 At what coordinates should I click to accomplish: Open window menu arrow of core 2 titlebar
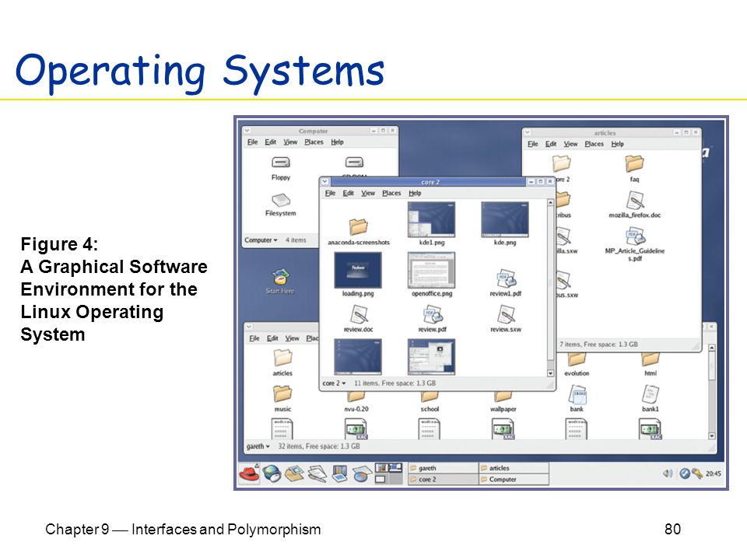[x=324, y=181]
